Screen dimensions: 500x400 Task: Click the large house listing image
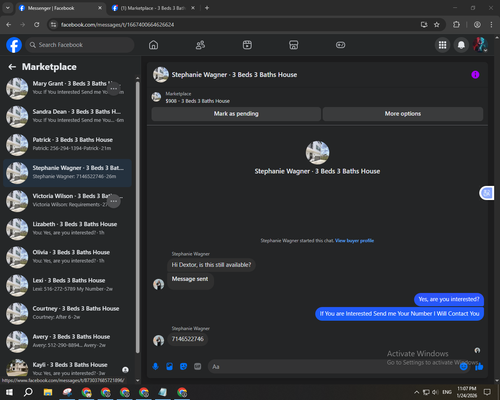click(x=317, y=153)
